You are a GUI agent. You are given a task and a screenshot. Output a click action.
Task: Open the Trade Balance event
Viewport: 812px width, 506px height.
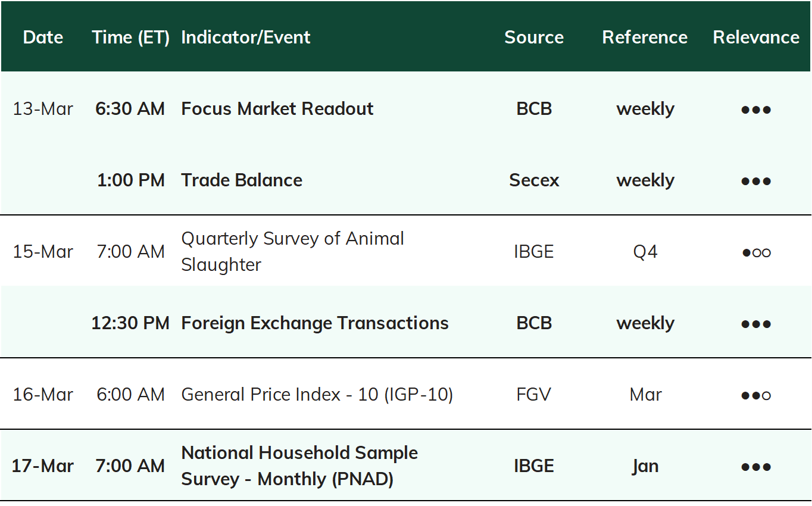[x=242, y=180]
